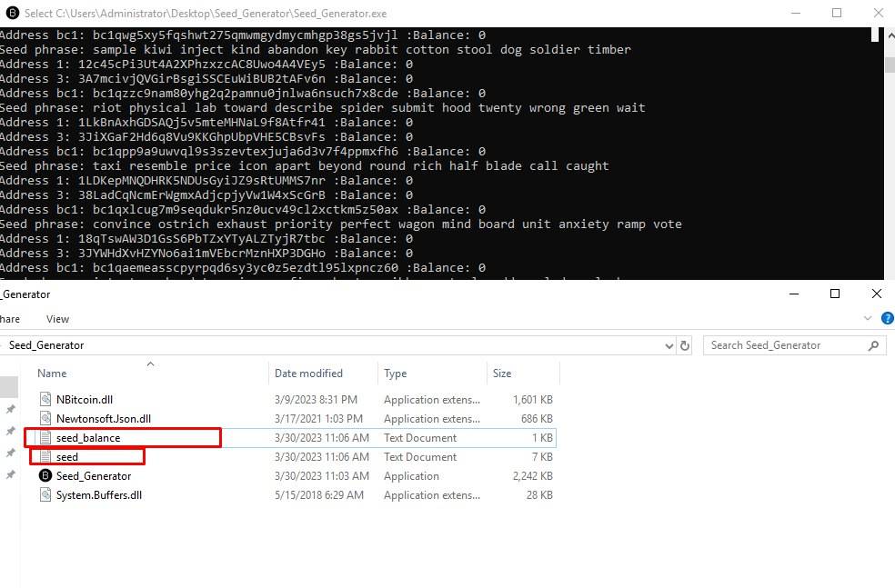Click the 3/17/2021 1:03 PM date value
The image size is (895, 588).
point(318,419)
